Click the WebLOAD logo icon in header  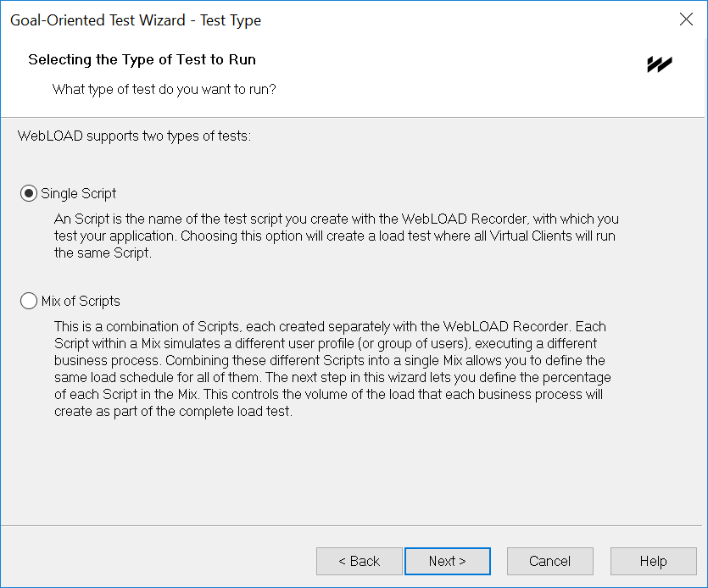pos(660,64)
